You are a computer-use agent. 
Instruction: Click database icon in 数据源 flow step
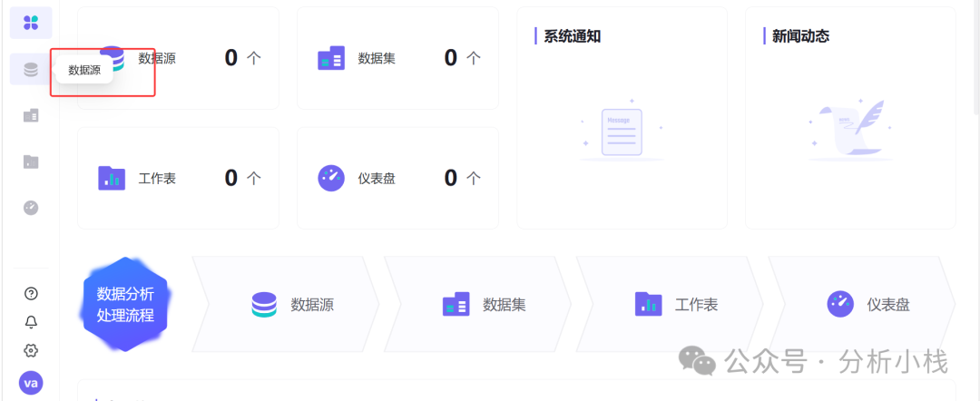pos(264,304)
